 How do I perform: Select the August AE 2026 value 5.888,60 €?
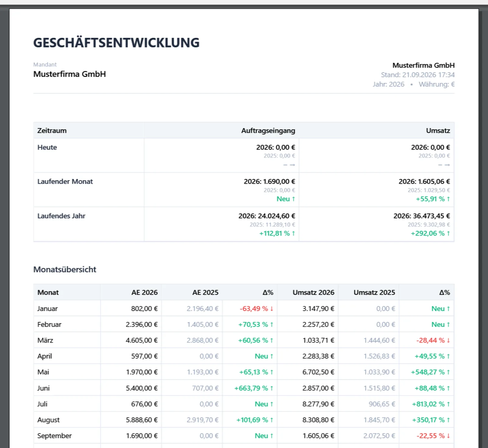[142, 420]
